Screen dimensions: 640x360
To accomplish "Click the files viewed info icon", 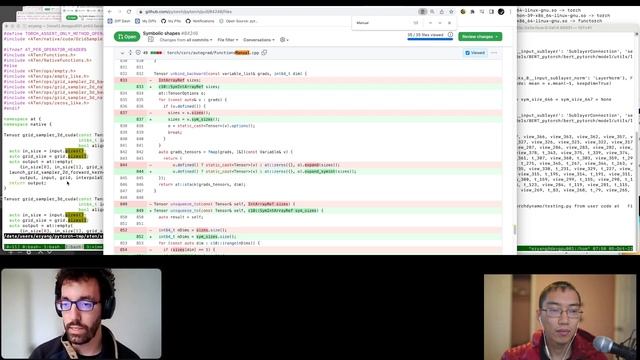I will (450, 35).
